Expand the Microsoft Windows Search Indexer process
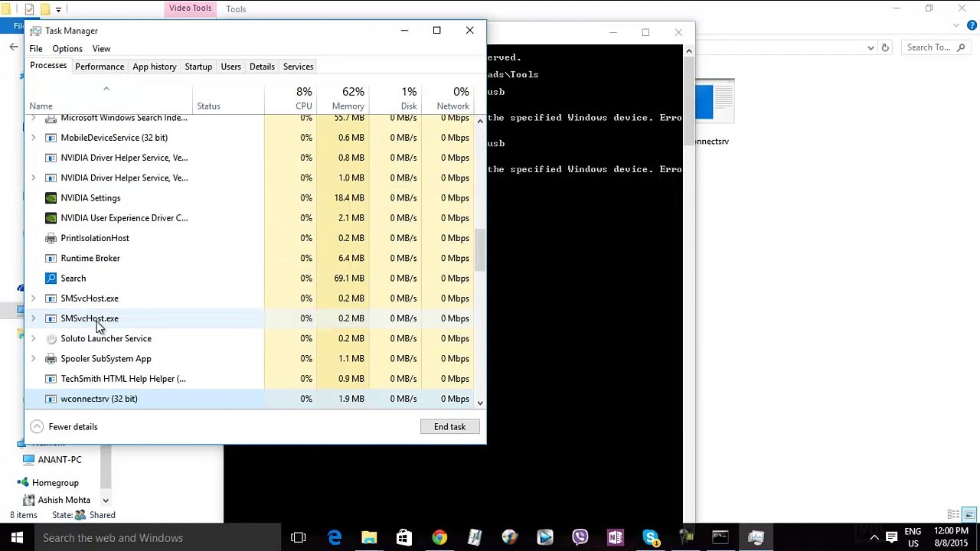The image size is (980, 551). click(33, 118)
